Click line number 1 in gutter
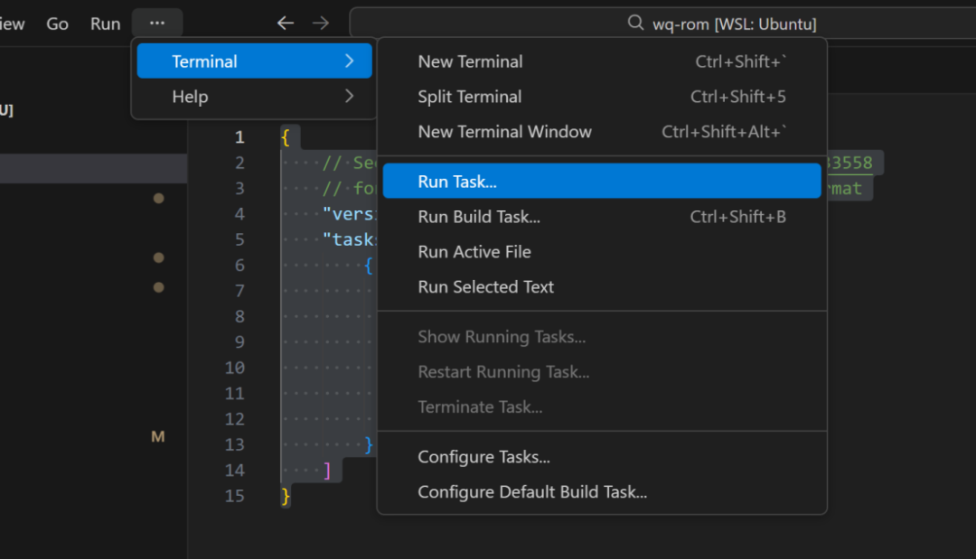976x560 pixels. tap(239, 137)
